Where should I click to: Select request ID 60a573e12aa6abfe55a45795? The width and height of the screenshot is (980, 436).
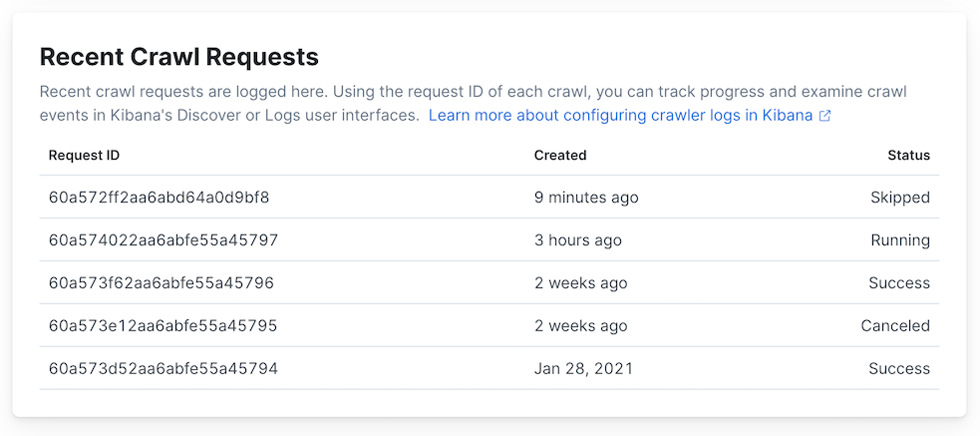163,326
